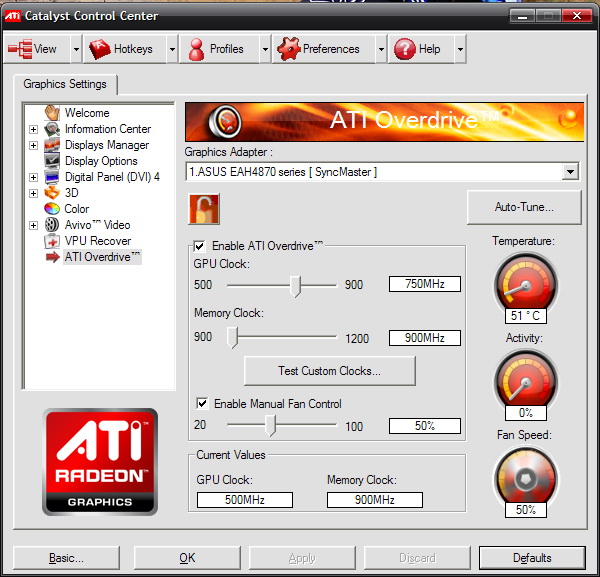This screenshot has width=600, height=577.
Task: Click the Temperature gauge dial
Action: pyautogui.click(x=526, y=282)
